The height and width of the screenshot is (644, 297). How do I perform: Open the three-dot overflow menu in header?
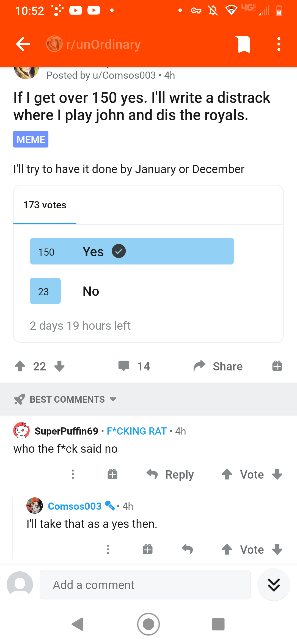coord(279,44)
